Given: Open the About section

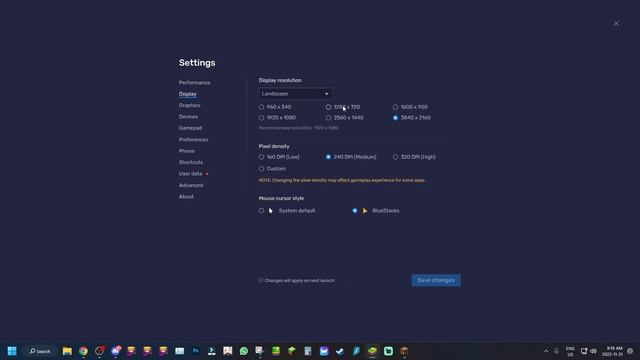Looking at the screenshot, I should [186, 197].
